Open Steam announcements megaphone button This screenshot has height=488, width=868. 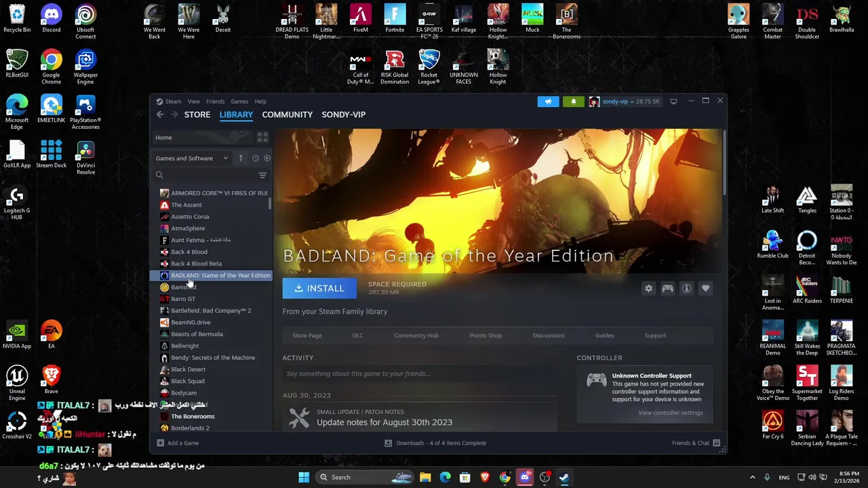click(548, 102)
